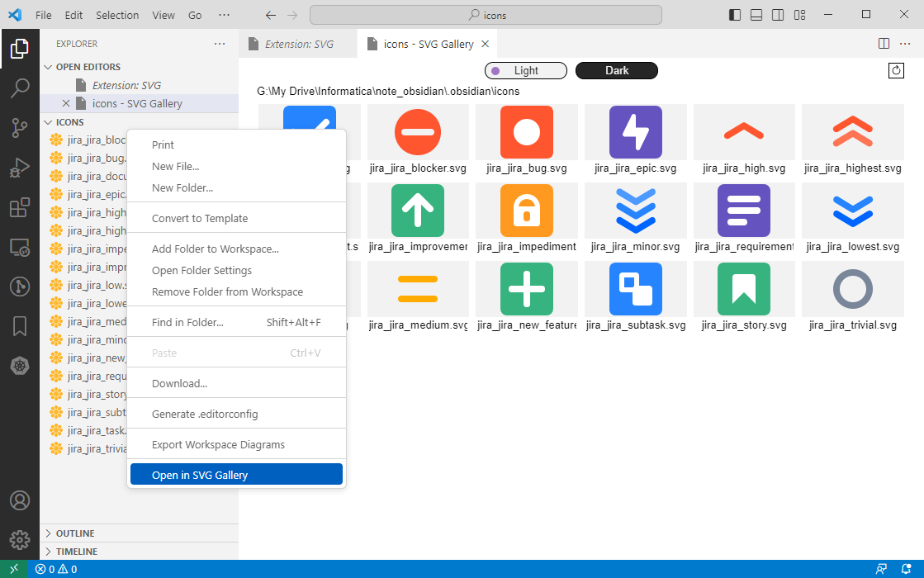Open the Selection menu
Screen dimensions: 924x578
coord(117,16)
